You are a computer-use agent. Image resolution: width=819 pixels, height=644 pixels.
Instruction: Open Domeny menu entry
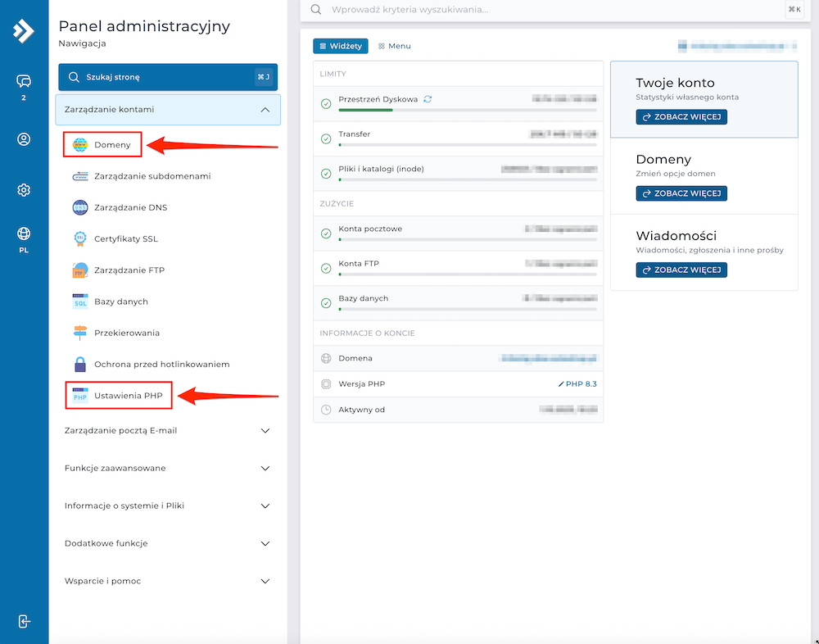pyautogui.click(x=112, y=145)
